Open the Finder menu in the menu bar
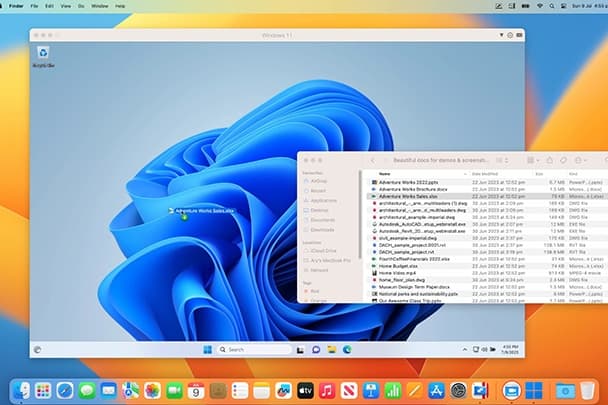Viewport: 608px width, 405px height. point(16,6)
